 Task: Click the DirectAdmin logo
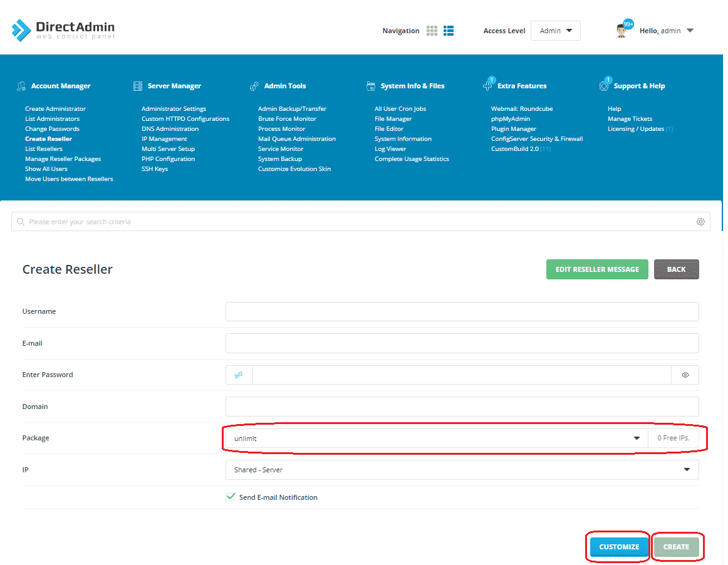click(63, 30)
